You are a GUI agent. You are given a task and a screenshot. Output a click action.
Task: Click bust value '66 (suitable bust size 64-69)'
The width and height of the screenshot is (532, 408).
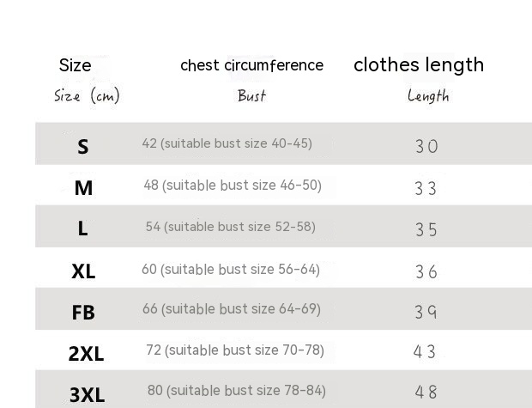[x=232, y=308]
